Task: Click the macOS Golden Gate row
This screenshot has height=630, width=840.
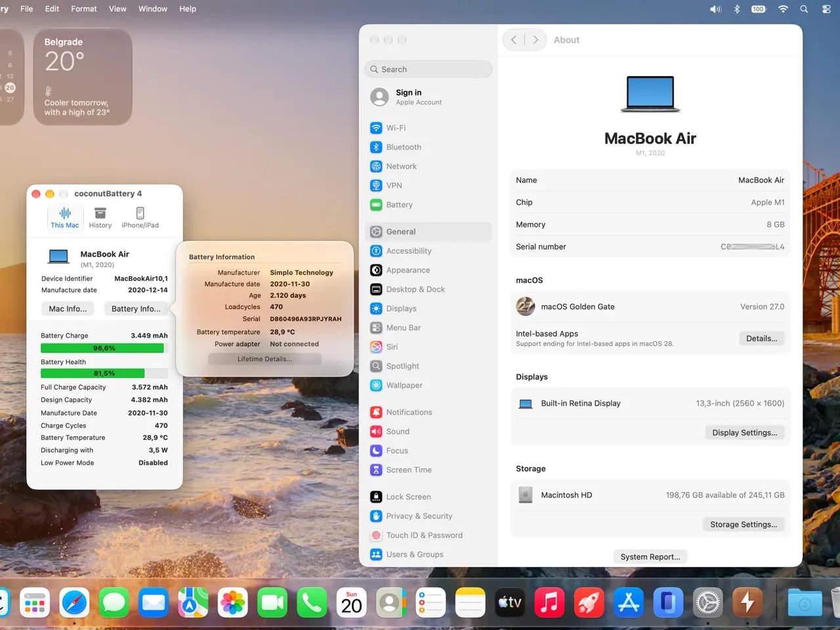Action: pos(650,306)
